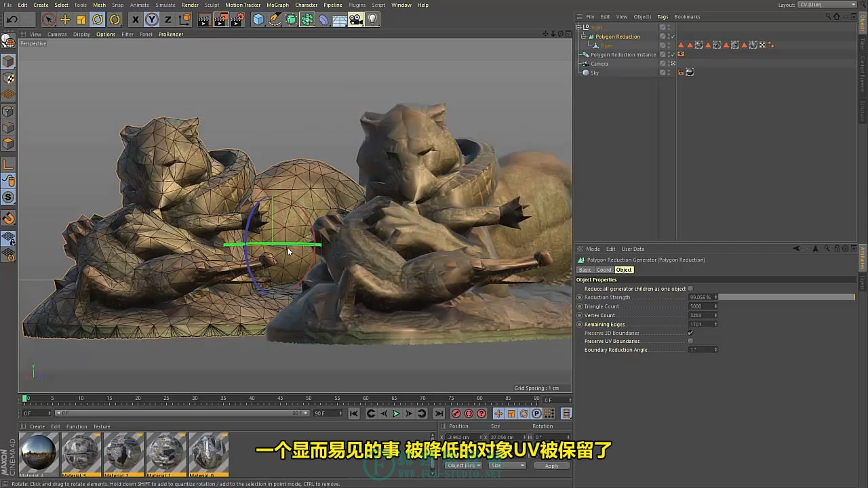The width and height of the screenshot is (868, 488).
Task: Go to start of timeline
Action: (x=354, y=413)
